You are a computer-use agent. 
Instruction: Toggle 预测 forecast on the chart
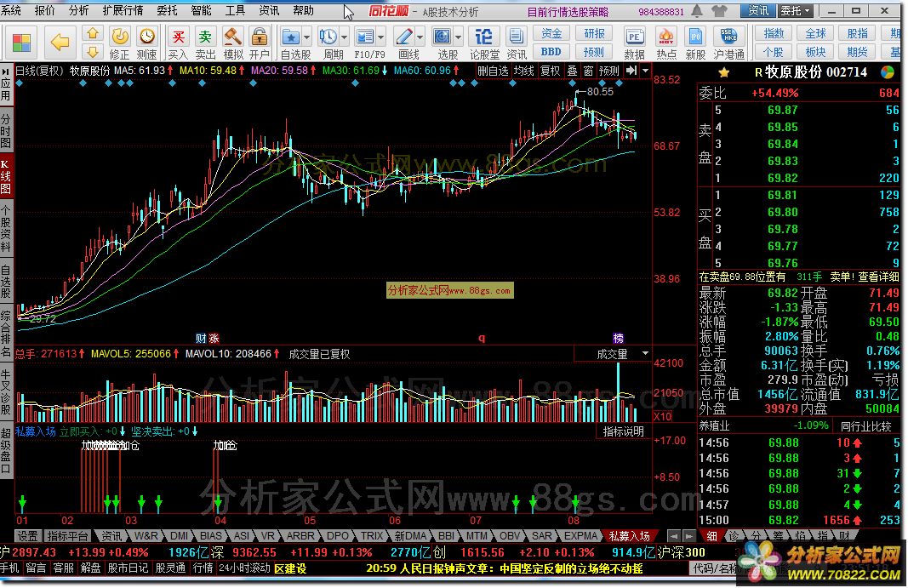tap(609, 71)
